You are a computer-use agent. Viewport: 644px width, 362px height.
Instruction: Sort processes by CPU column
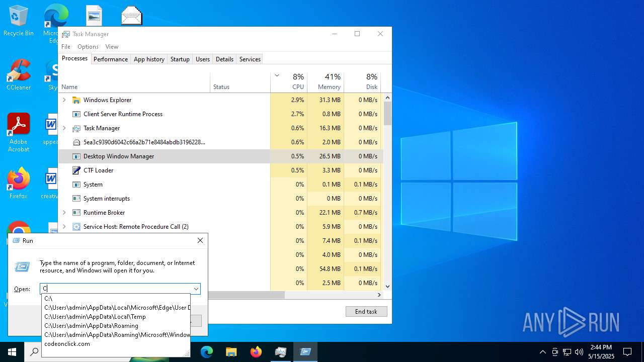[x=289, y=82]
